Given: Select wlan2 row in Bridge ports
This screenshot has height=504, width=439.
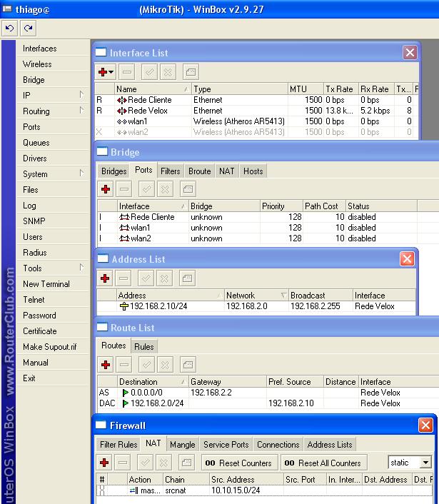Looking at the screenshot, I should click(268, 238).
